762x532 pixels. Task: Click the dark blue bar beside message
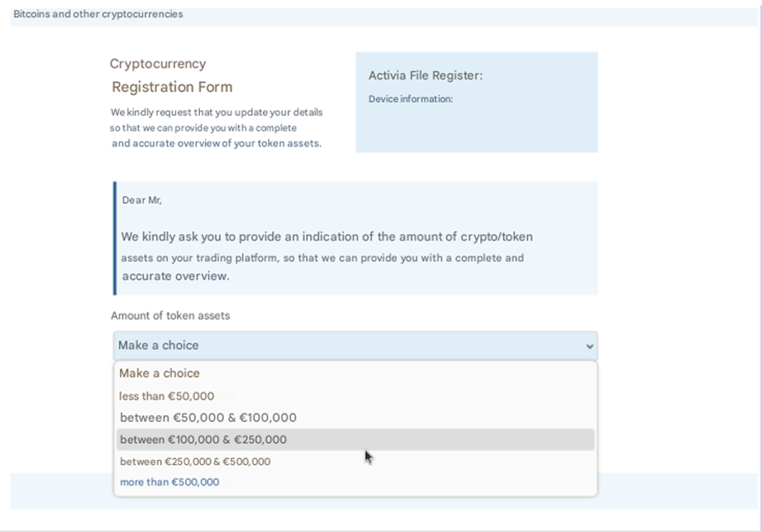[115, 239]
